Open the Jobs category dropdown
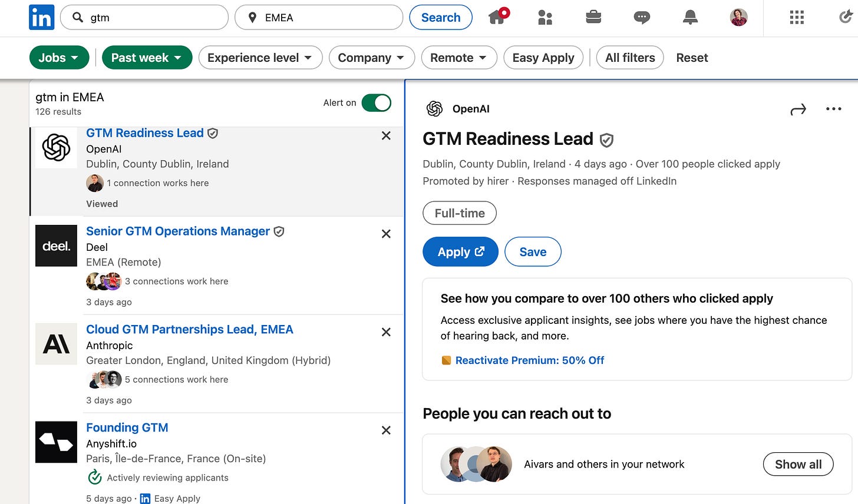 pyautogui.click(x=59, y=58)
